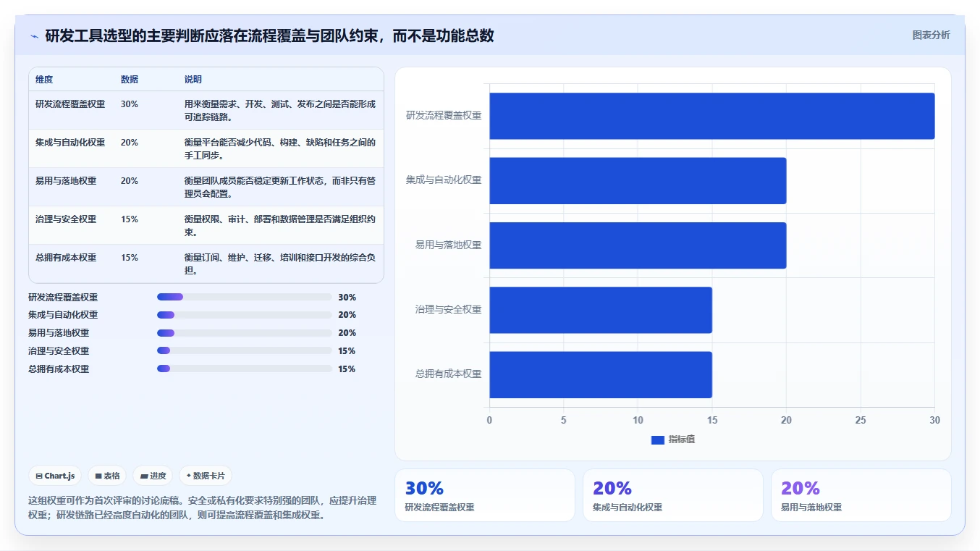Click x-axis tick label 25
This screenshot has height=551, width=980.
click(861, 421)
